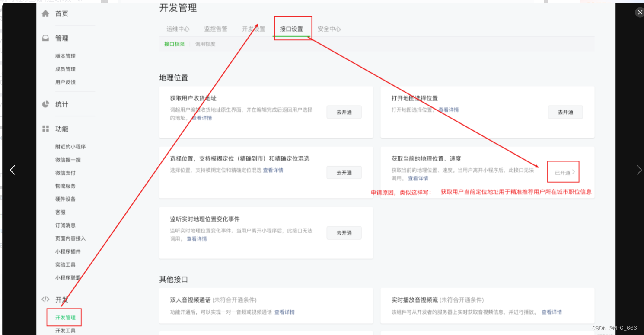Click the home icon in sidebar
The image size is (644, 335).
[x=45, y=13]
